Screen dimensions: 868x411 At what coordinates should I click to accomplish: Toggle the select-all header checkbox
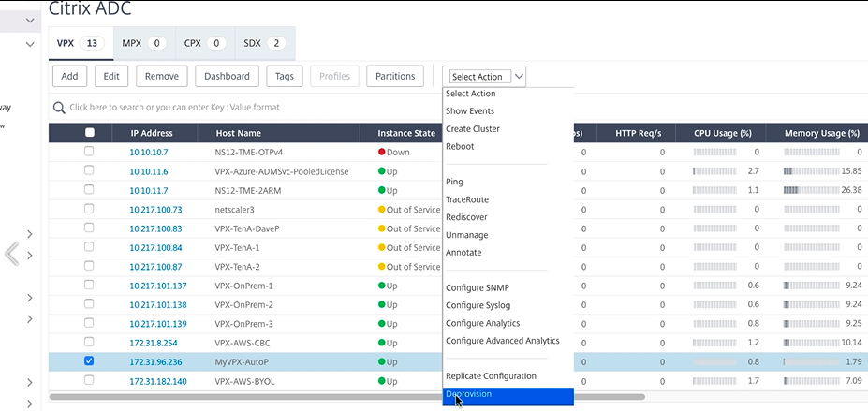[90, 133]
